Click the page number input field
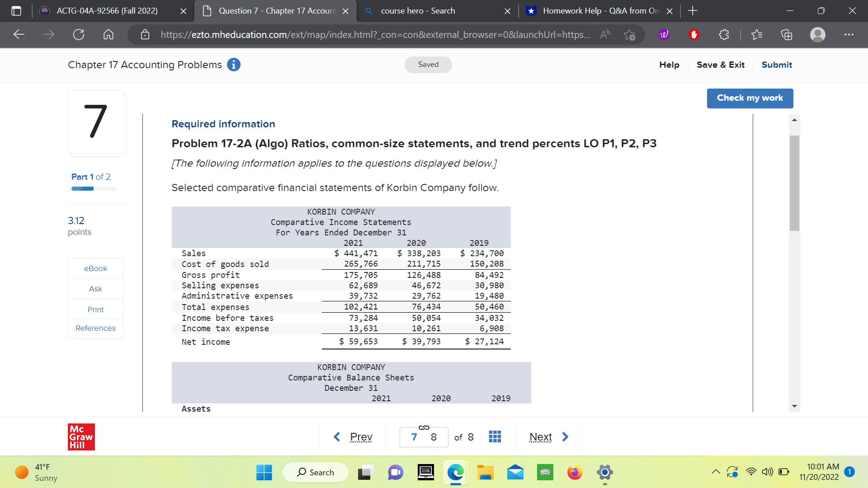This screenshot has height=488, width=868. 424,436
